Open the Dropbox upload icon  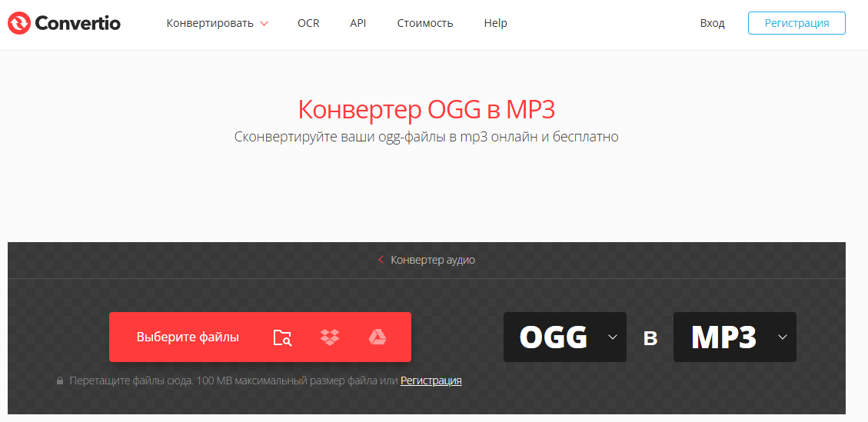coord(330,337)
